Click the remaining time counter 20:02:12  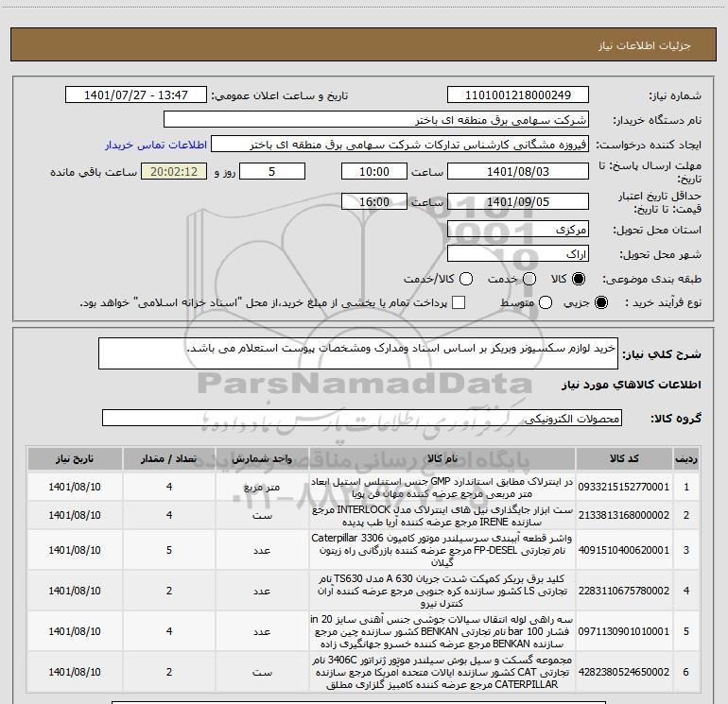pyautogui.click(x=174, y=171)
